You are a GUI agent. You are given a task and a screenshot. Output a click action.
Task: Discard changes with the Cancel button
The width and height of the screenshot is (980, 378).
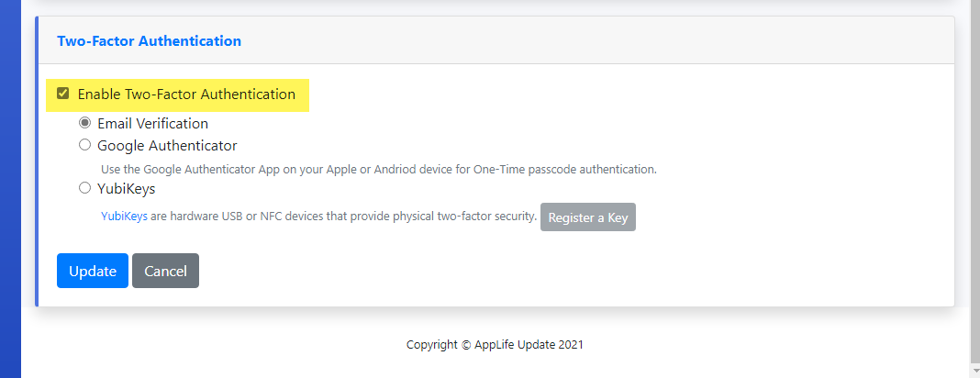pyautogui.click(x=165, y=271)
